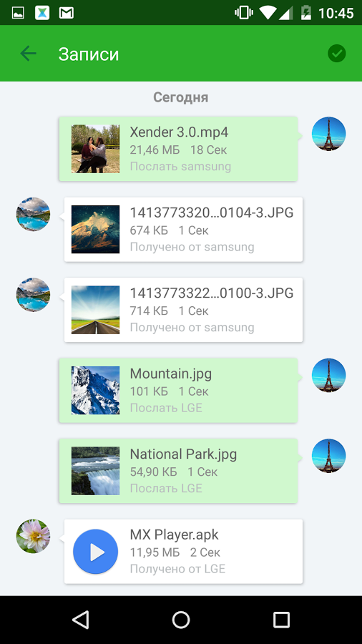Tap the Eiffel Tower avatar beside Mountain.jpg
This screenshot has height=644, width=362.
click(328, 376)
